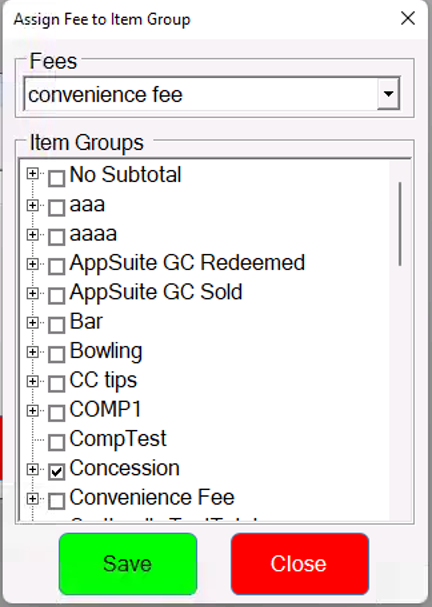Check the CompTest checkbox
432x607 pixels.
(57, 442)
